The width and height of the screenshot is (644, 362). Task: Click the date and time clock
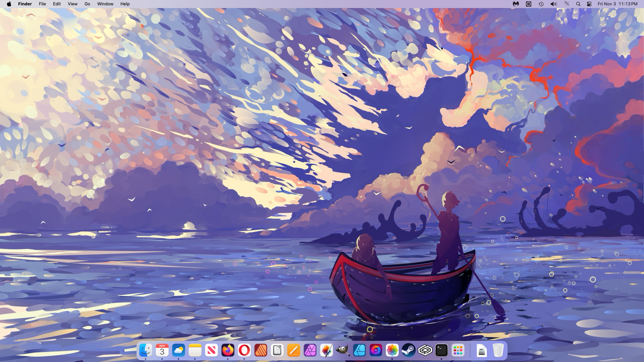pos(618,4)
